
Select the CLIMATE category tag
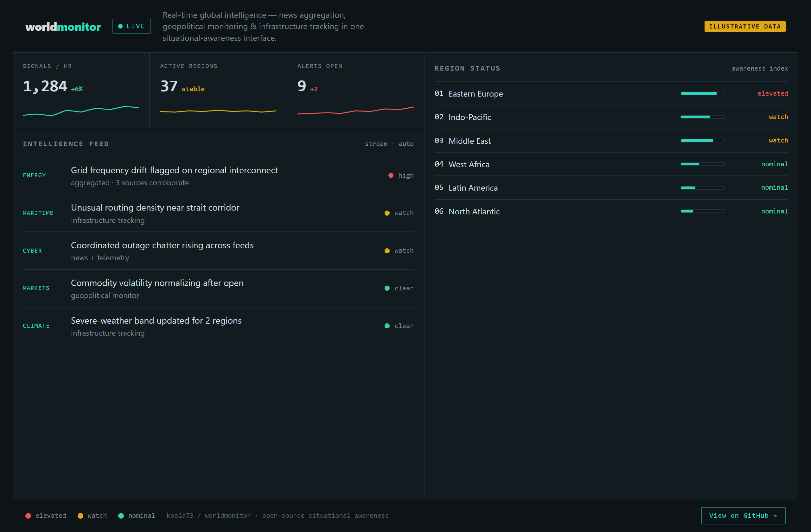36,326
